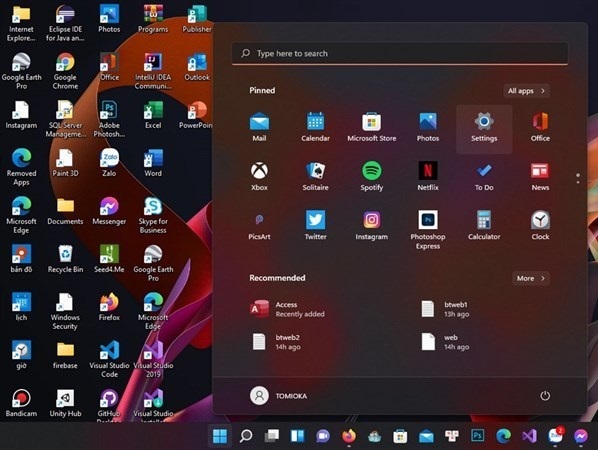Open the To Do app
The height and width of the screenshot is (450, 598).
pos(484,177)
